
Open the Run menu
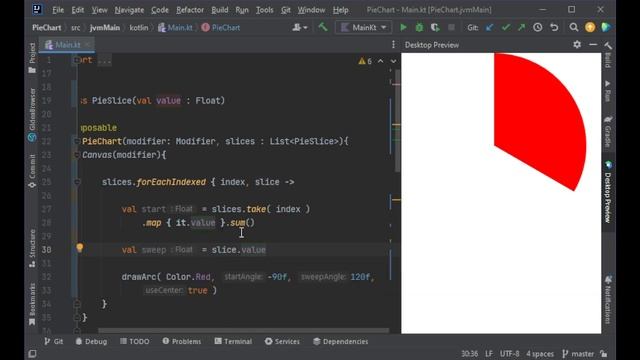point(242,10)
